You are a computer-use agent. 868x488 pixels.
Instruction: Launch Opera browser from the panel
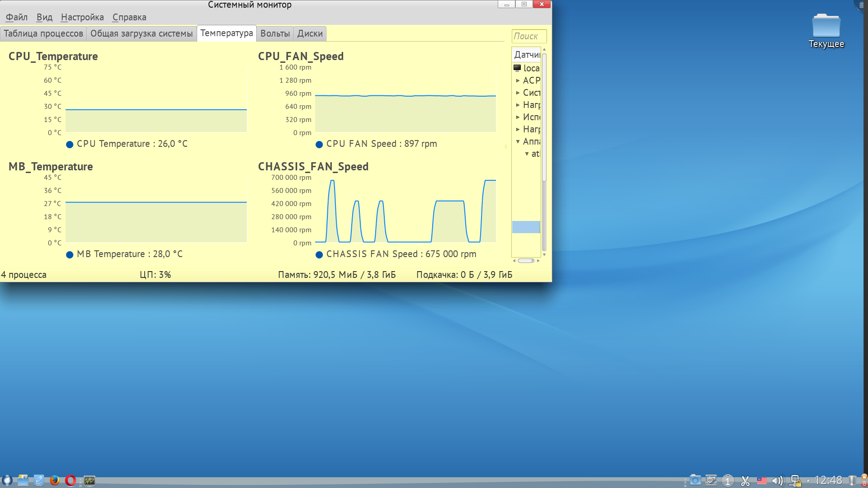tap(71, 480)
